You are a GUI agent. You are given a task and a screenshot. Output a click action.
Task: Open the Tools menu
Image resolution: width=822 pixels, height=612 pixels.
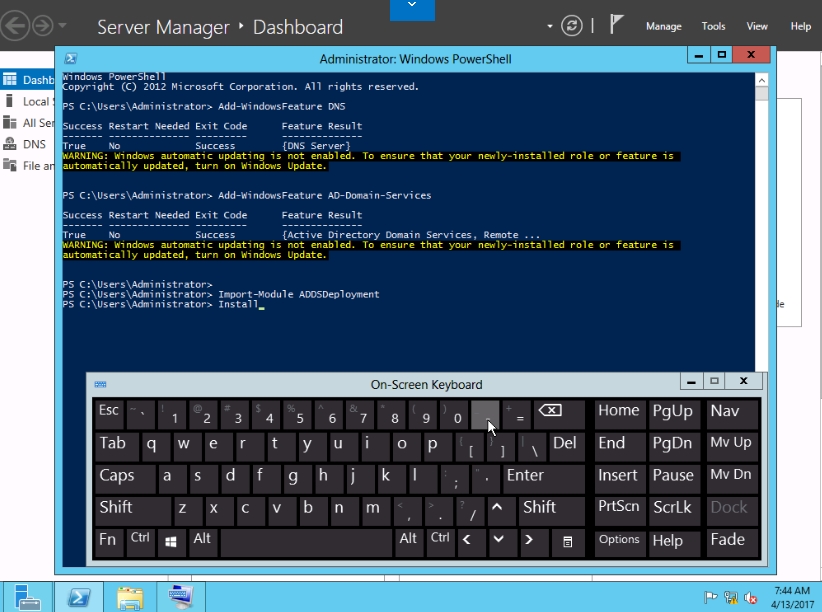713,26
